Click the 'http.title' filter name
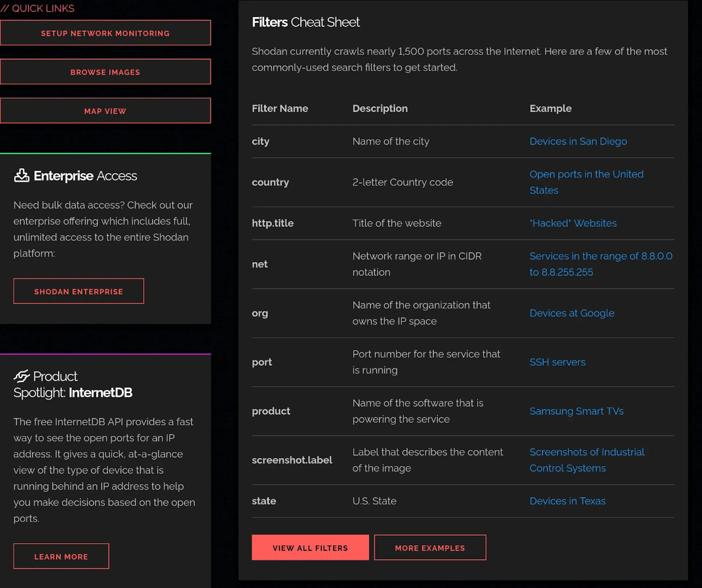702x588 pixels. (x=272, y=223)
